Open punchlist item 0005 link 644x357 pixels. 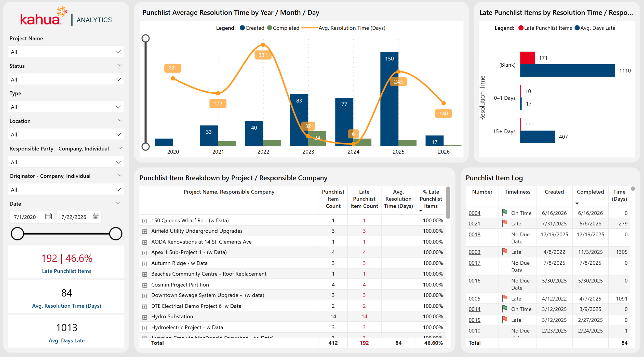point(474,298)
